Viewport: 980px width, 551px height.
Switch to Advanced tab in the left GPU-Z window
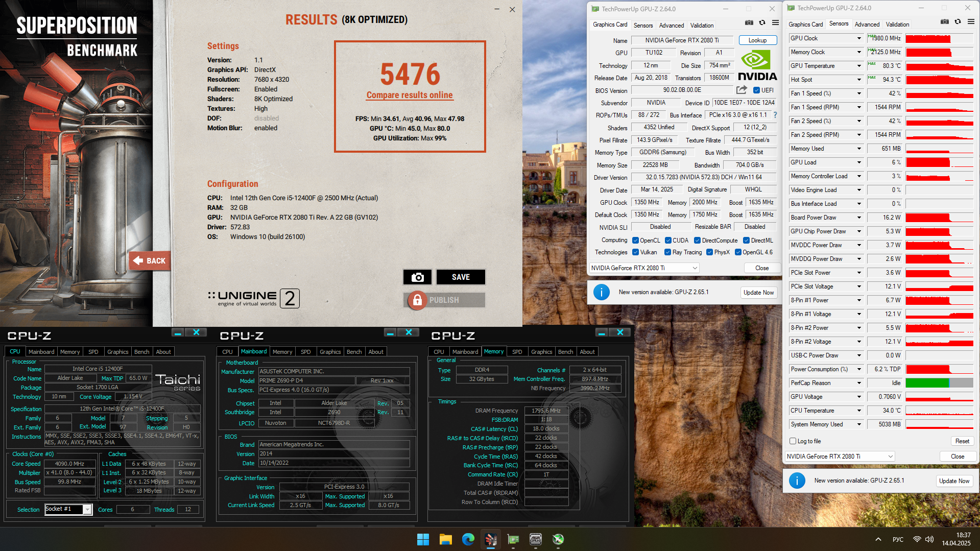pyautogui.click(x=671, y=26)
